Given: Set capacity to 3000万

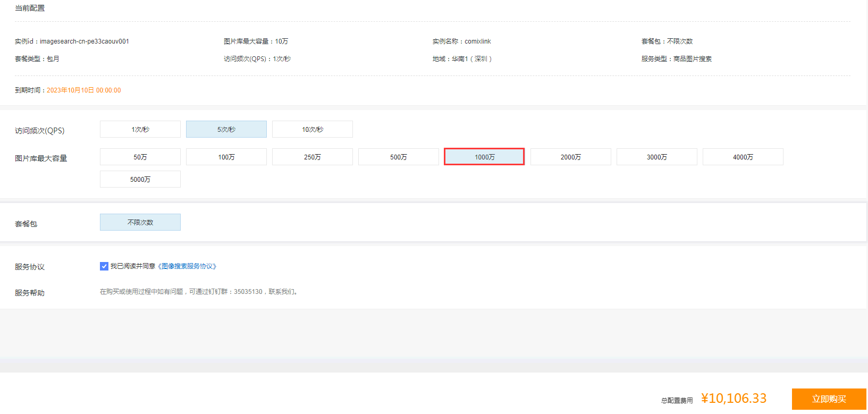Looking at the screenshot, I should coord(657,157).
